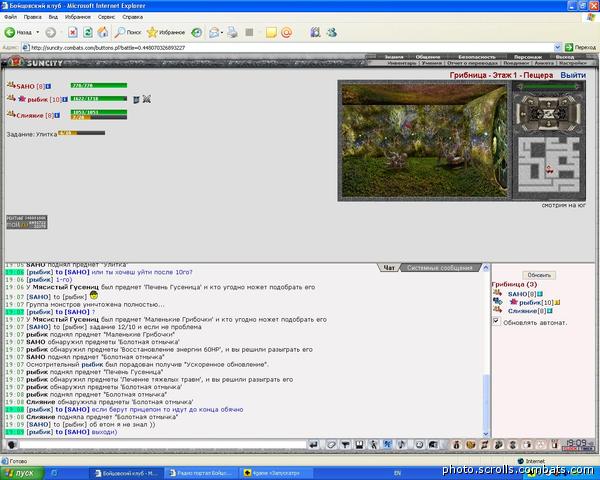Click the рыбик [10] player name
This screenshot has width=600, height=480.
(44, 100)
